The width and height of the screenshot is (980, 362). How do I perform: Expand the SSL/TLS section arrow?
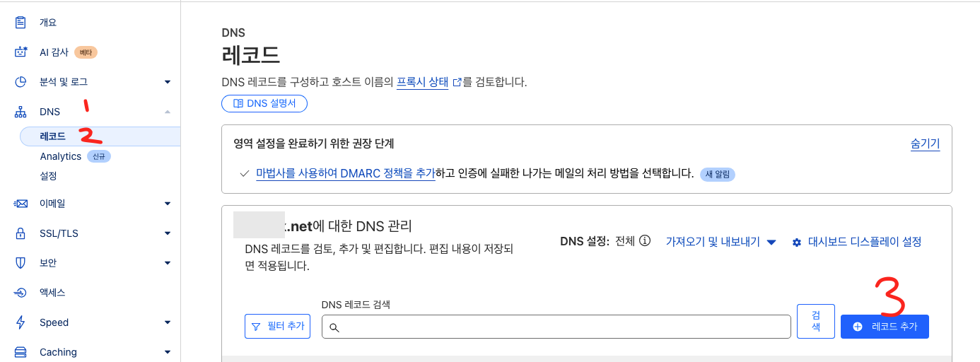coord(168,233)
